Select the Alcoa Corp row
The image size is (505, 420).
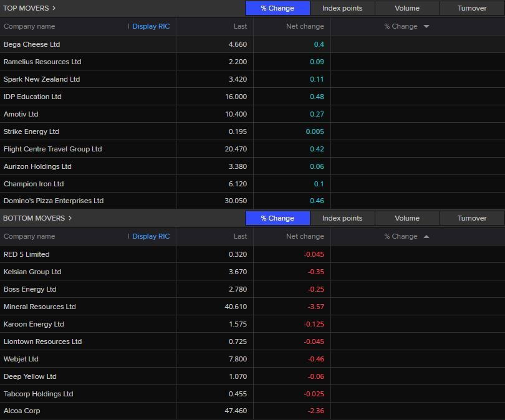22,411
